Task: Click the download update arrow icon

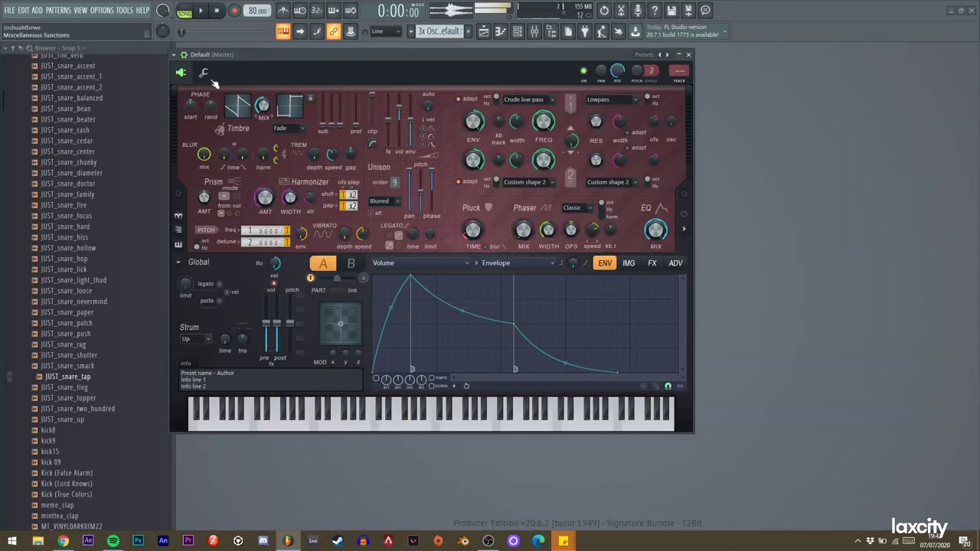Action: (635, 31)
